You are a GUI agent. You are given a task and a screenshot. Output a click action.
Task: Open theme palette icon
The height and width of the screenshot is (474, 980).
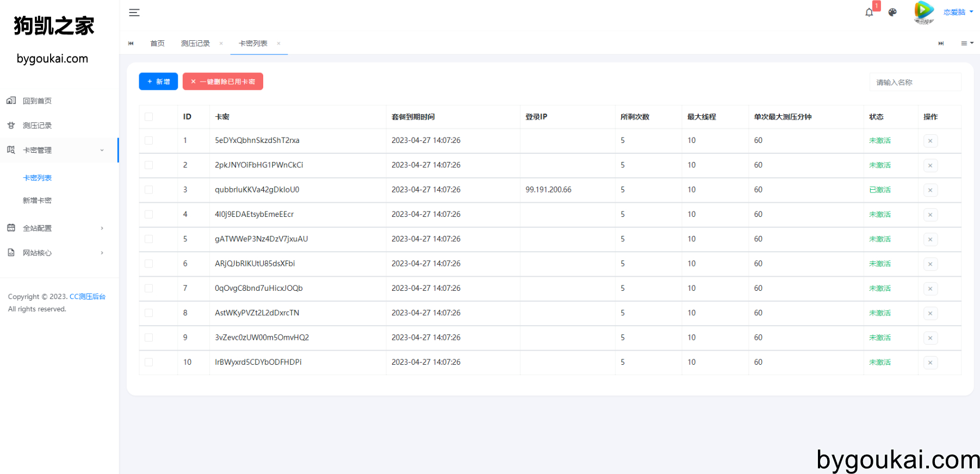coord(892,13)
